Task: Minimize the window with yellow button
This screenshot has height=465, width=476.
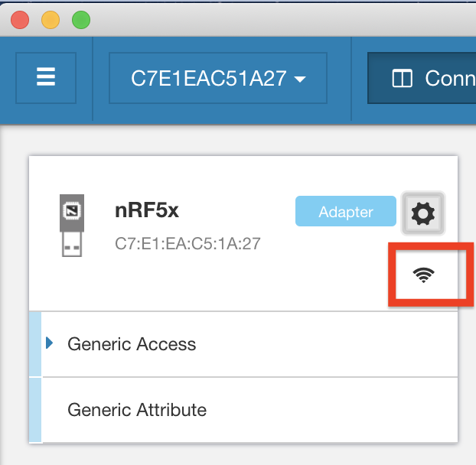Action: pyautogui.click(x=50, y=20)
